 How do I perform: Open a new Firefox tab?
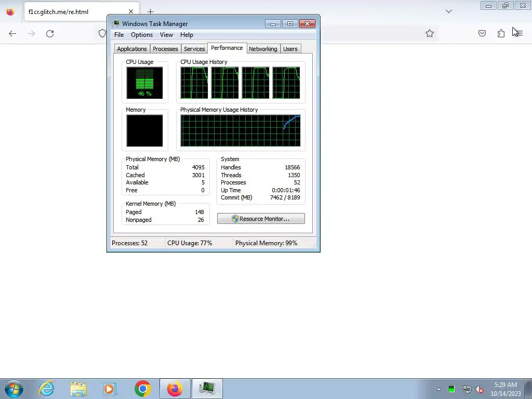point(150,12)
